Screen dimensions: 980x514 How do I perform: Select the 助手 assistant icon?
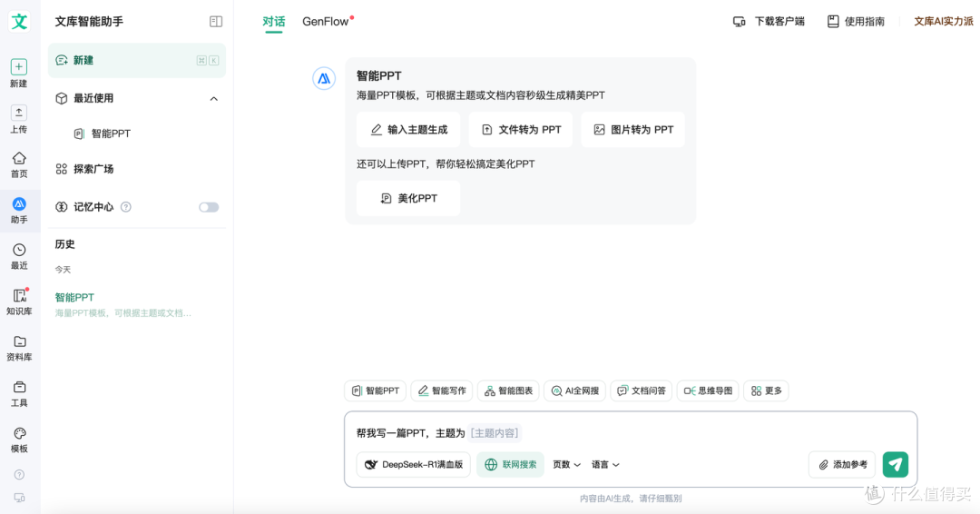pos(19,203)
